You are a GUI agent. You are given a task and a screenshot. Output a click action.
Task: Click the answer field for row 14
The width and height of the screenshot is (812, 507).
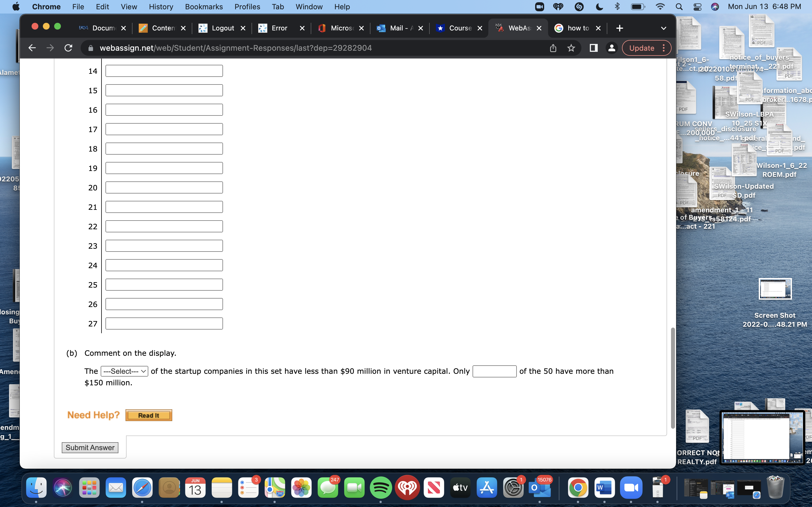pos(164,70)
